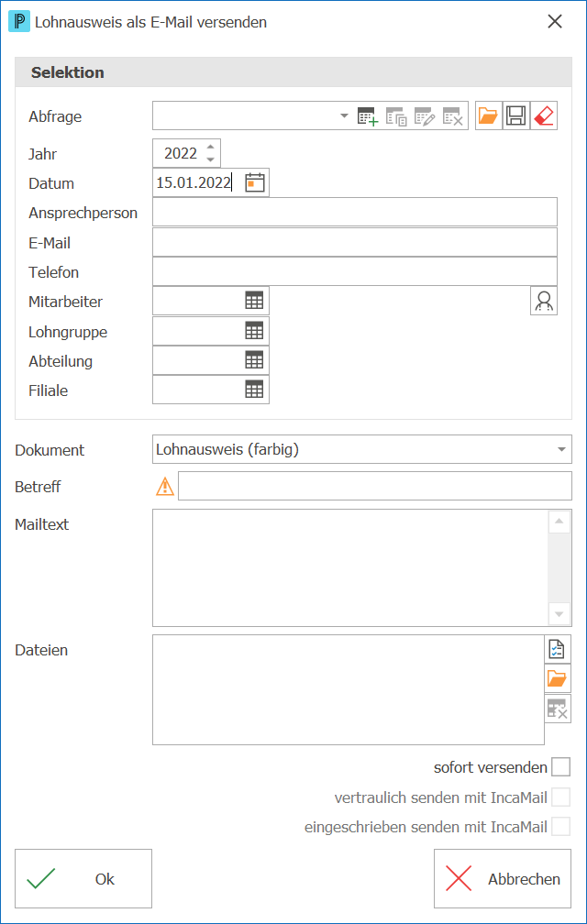Toggle eingeschrieben senden mit IncaMail checkbox

tap(560, 827)
